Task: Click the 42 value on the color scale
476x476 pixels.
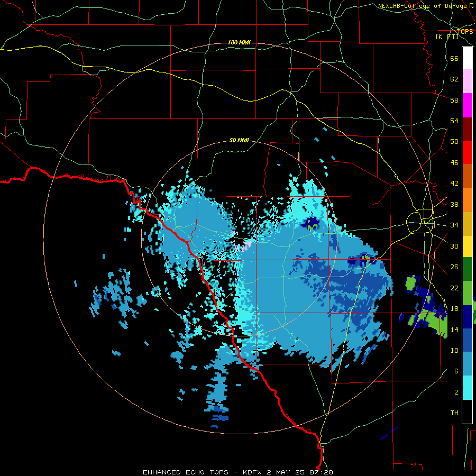Action: [454, 184]
